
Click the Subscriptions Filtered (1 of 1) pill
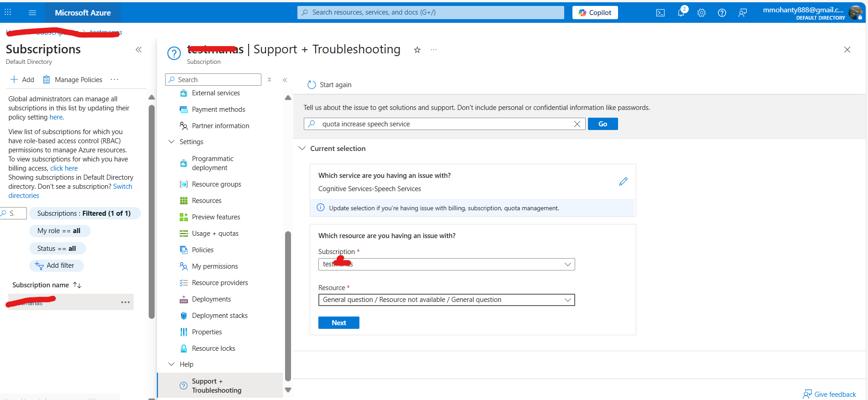point(85,213)
